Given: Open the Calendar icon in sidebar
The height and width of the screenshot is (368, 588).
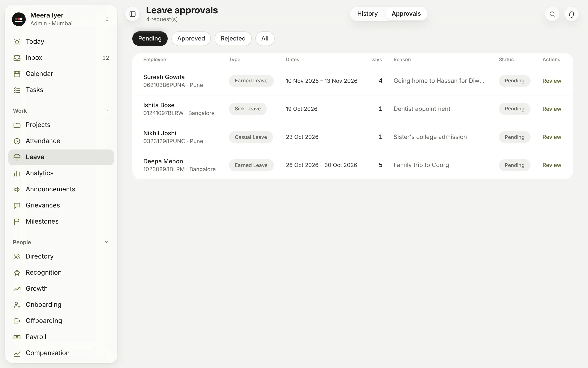Looking at the screenshot, I should pos(17,74).
